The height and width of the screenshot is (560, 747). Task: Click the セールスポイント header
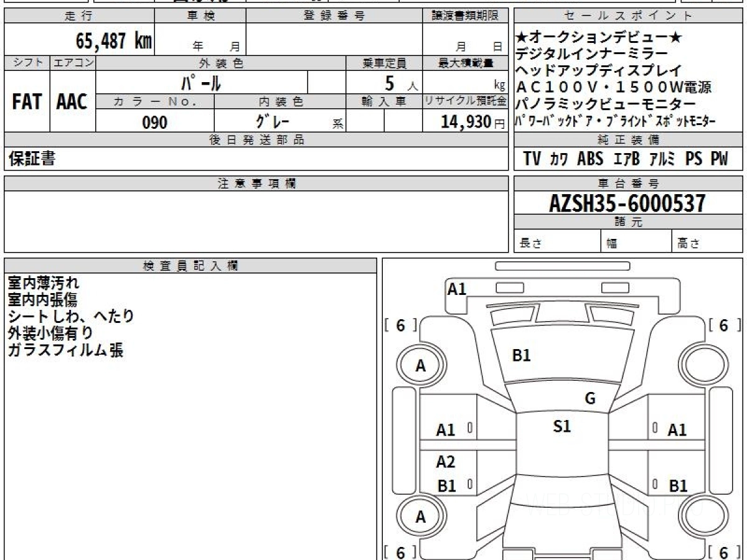(628, 16)
